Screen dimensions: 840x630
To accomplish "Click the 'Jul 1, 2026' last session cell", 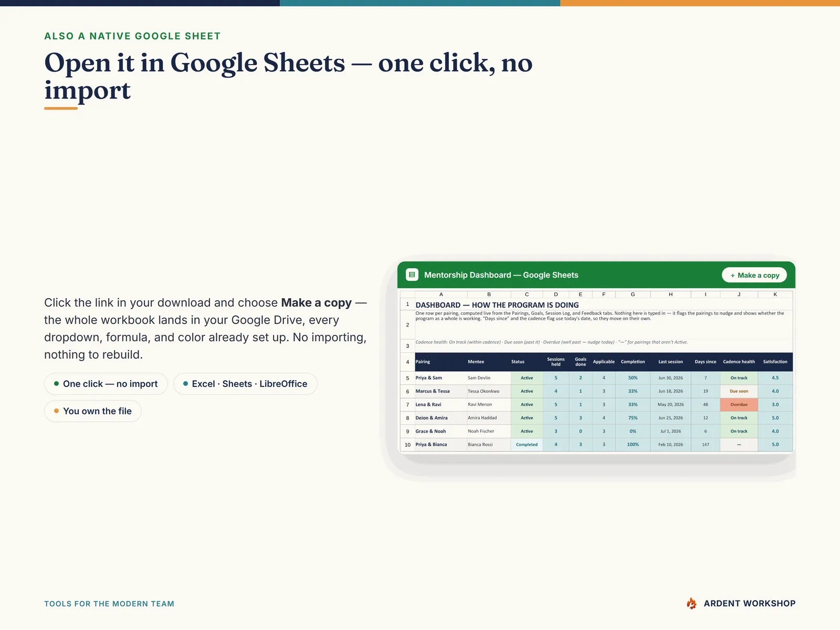I will click(670, 432).
